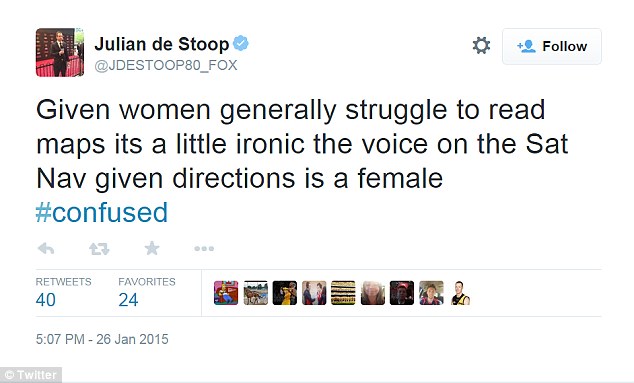View the 24 favorites list
This screenshot has height=383, width=634.
[147, 292]
